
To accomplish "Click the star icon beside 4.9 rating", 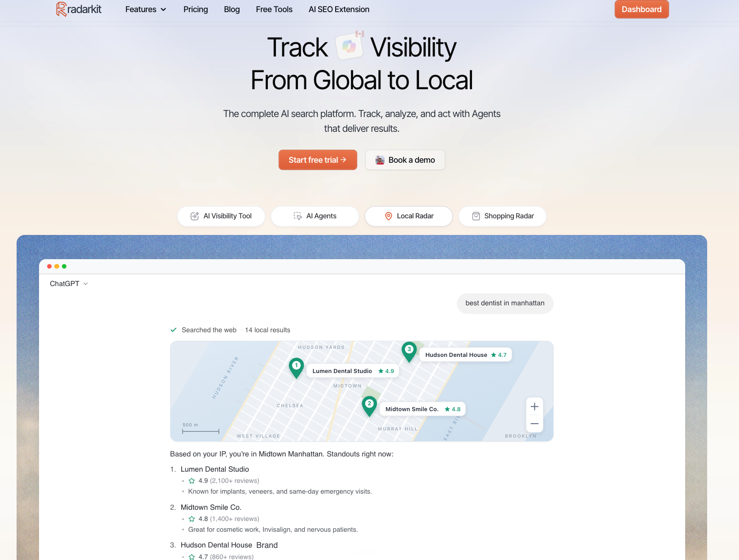I will coord(192,481).
